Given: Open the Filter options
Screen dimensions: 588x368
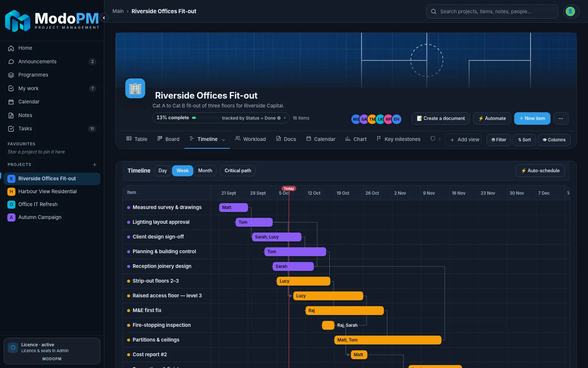Looking at the screenshot, I should (x=499, y=140).
